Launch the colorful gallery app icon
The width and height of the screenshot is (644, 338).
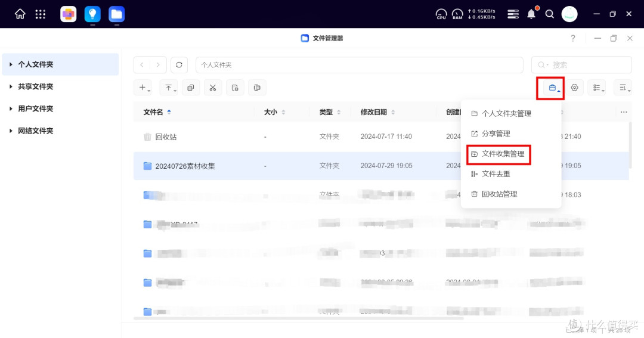tap(68, 14)
